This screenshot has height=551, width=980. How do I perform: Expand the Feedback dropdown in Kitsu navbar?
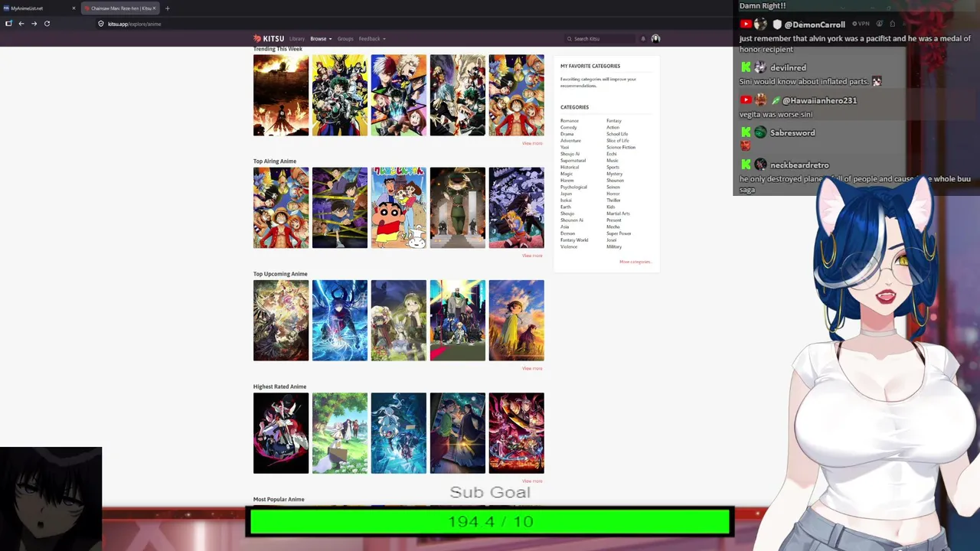372,39
